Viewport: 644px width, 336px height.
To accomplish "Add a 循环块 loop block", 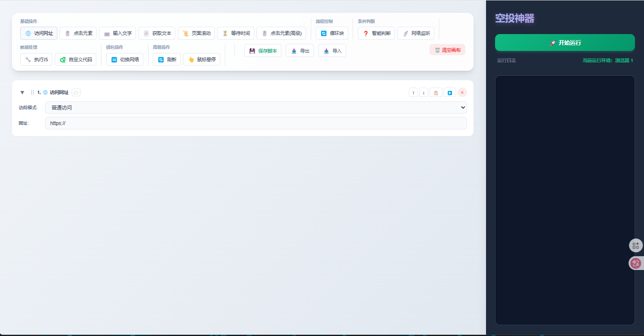I will click(331, 33).
